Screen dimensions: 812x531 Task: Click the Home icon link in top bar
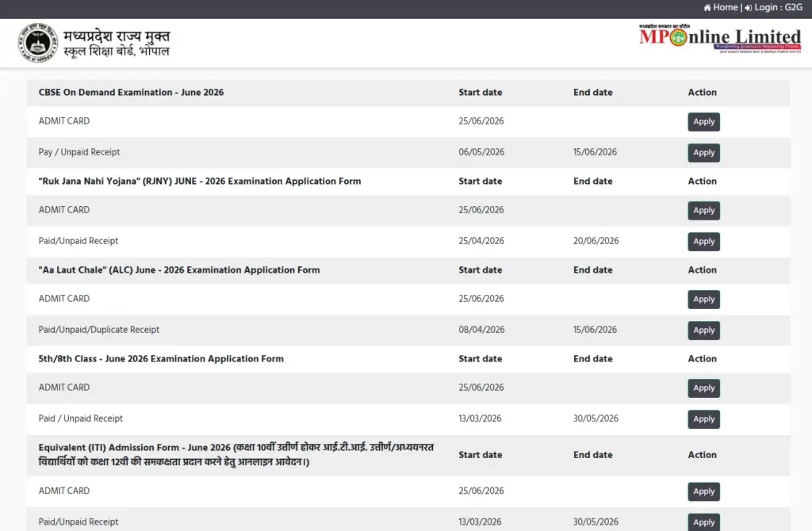720,7
